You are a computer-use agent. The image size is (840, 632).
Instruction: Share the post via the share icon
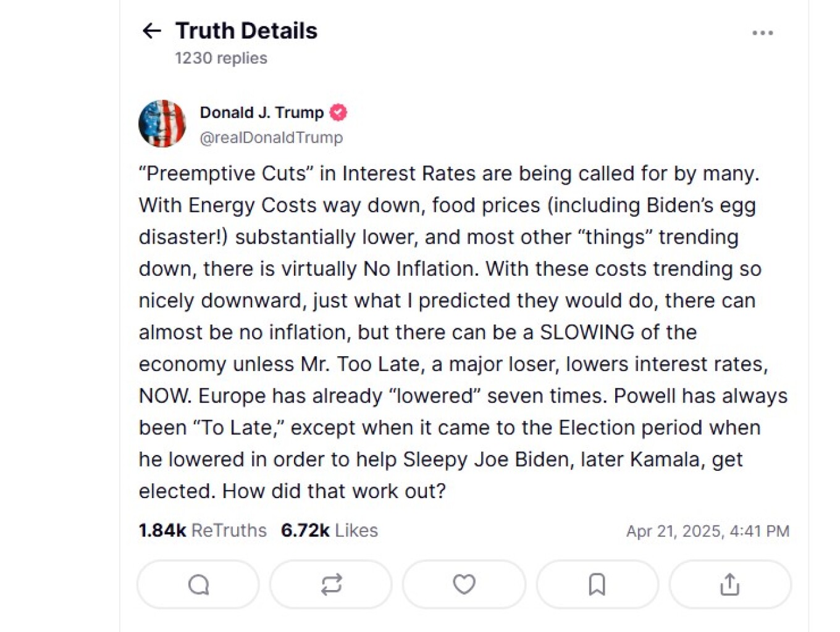click(x=729, y=584)
